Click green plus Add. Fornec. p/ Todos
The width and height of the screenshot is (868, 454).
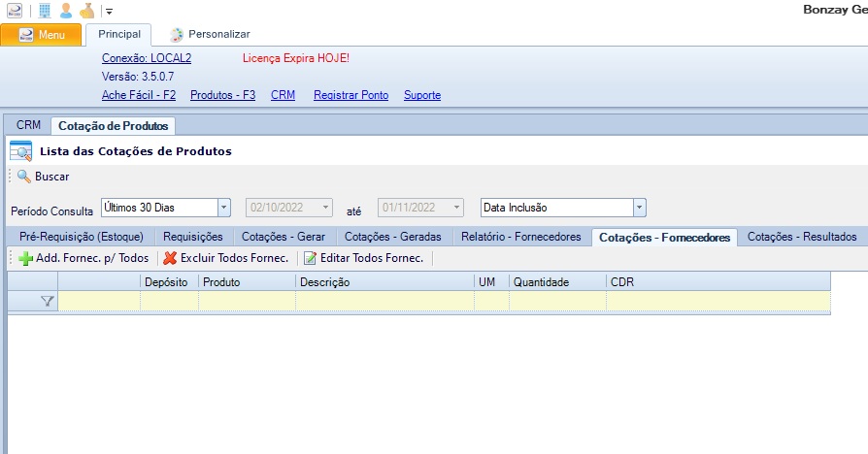(x=83, y=258)
